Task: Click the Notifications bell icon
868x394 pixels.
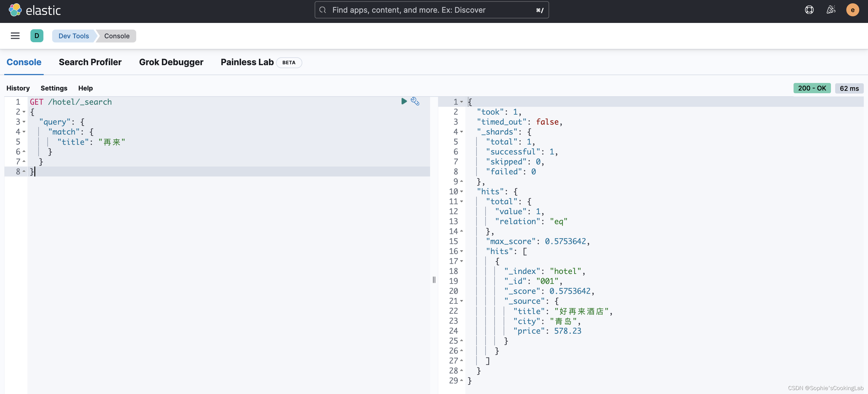Action: point(830,10)
